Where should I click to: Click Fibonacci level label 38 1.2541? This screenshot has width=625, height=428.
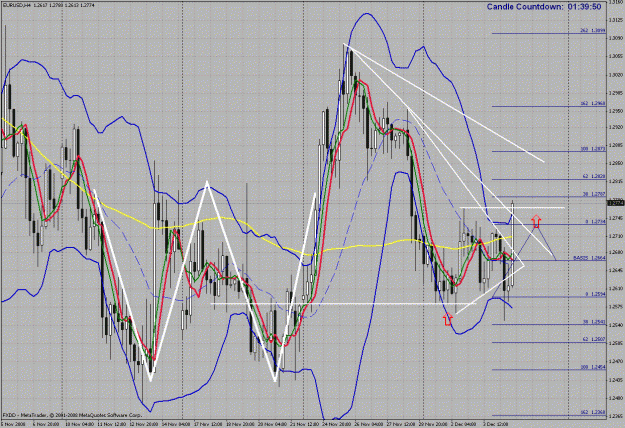click(x=594, y=322)
